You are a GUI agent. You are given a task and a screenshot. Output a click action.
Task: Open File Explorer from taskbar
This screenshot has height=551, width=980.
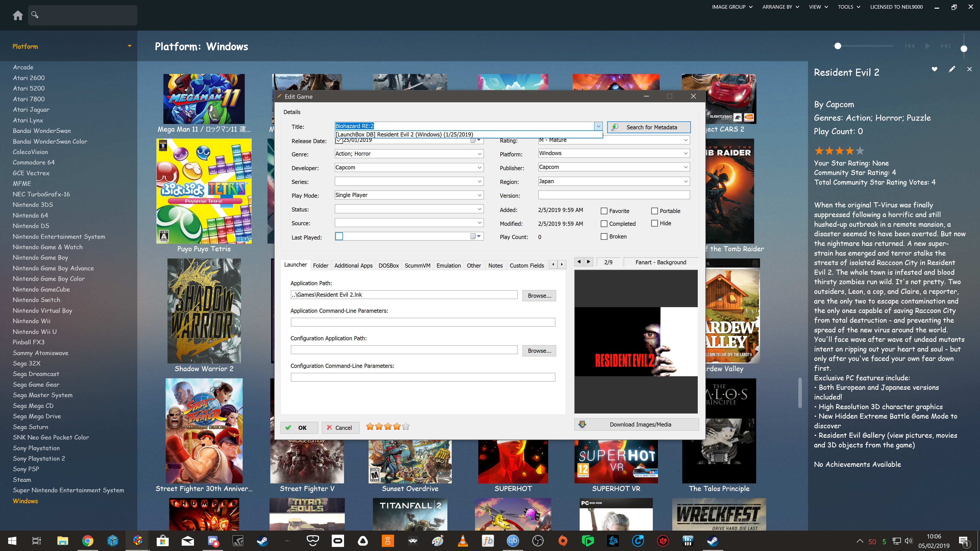62,541
